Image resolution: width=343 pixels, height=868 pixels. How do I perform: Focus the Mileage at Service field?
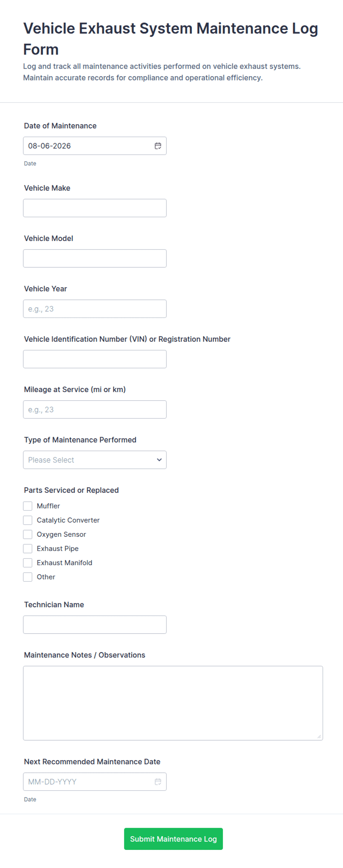[x=95, y=409]
